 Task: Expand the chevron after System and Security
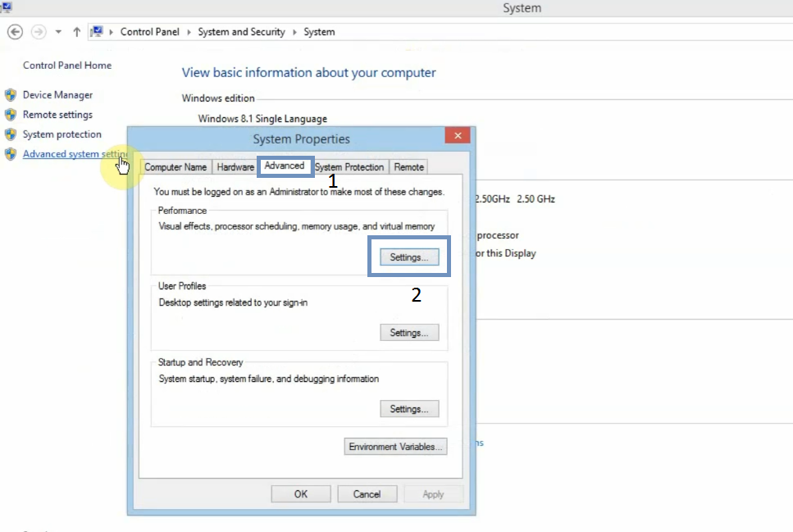[294, 32]
